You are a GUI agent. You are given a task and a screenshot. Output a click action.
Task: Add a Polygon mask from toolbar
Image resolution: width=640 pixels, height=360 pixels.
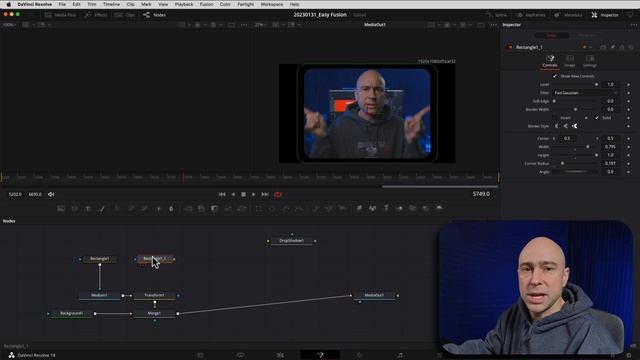(285, 209)
